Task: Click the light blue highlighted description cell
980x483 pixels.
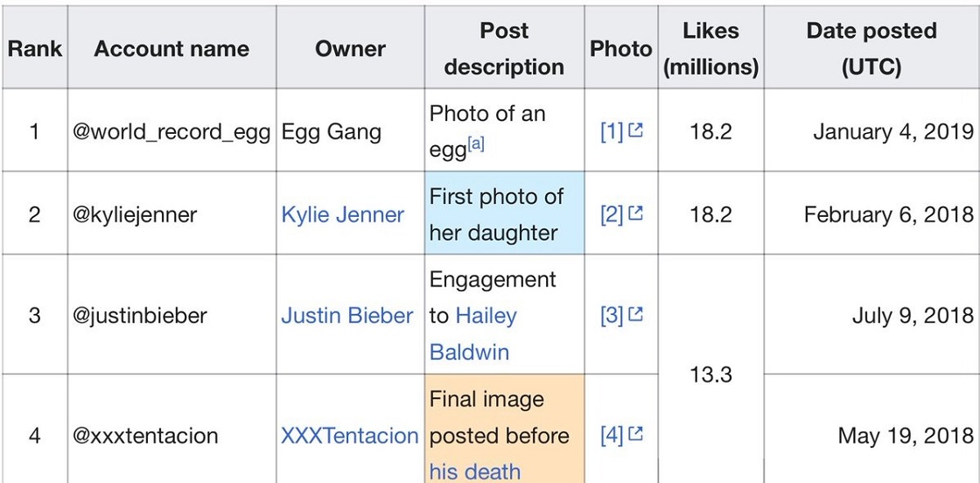Action: point(504,214)
